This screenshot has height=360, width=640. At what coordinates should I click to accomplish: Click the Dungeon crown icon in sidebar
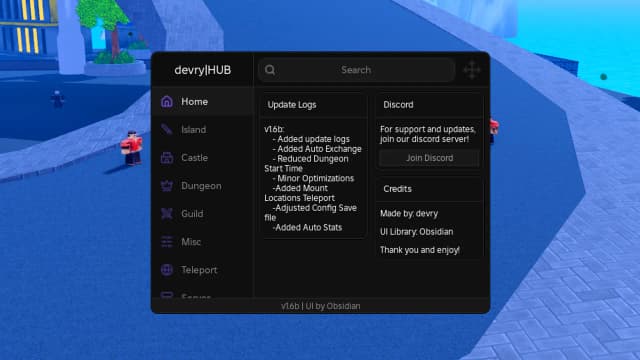(167, 186)
